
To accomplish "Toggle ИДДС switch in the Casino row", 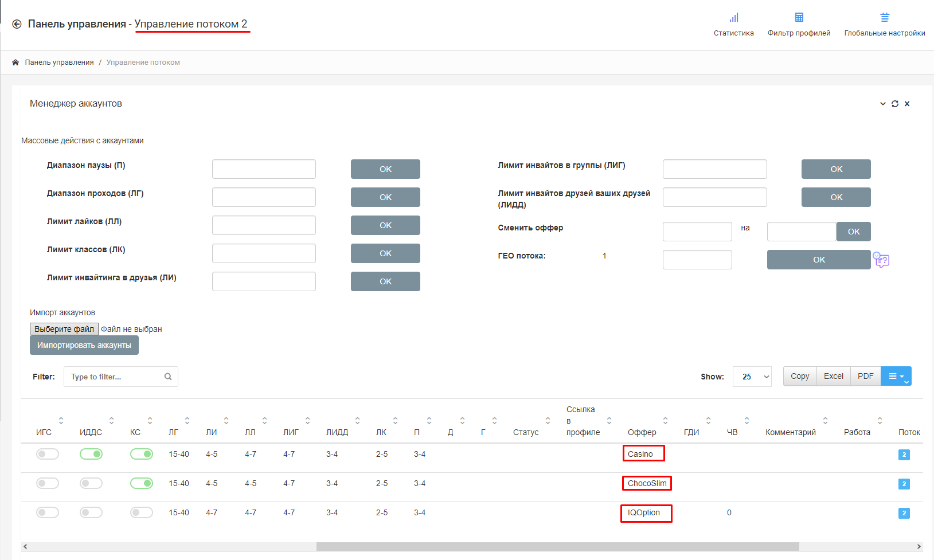I will click(91, 455).
